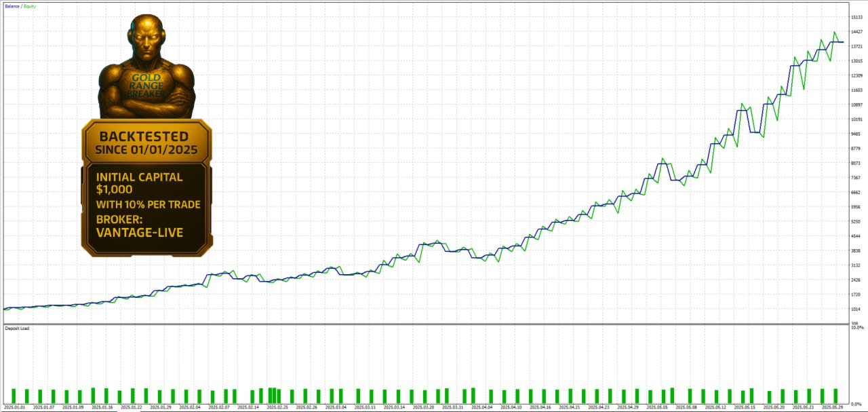Click the 15133 value on the balance axis
This screenshot has width=868, height=412.
click(856, 17)
